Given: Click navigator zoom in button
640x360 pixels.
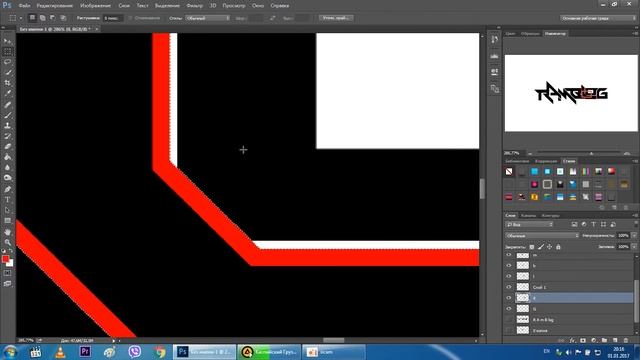Looking at the screenshot, I should coord(627,153).
